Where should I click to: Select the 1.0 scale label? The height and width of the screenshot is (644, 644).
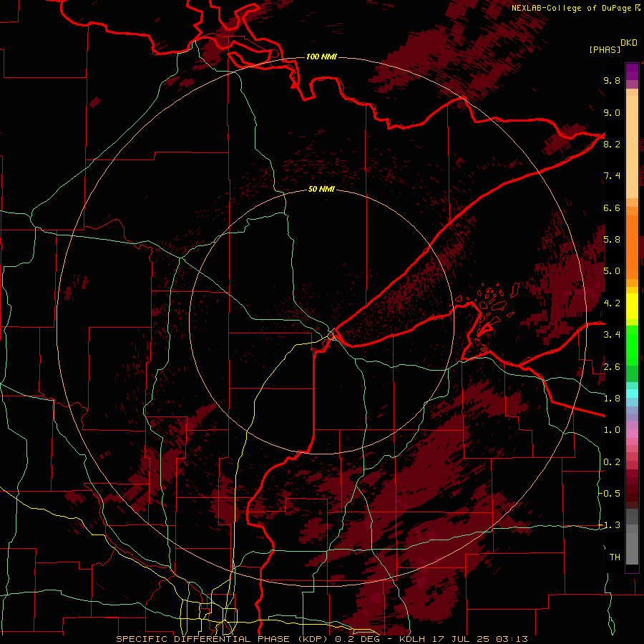tap(612, 430)
